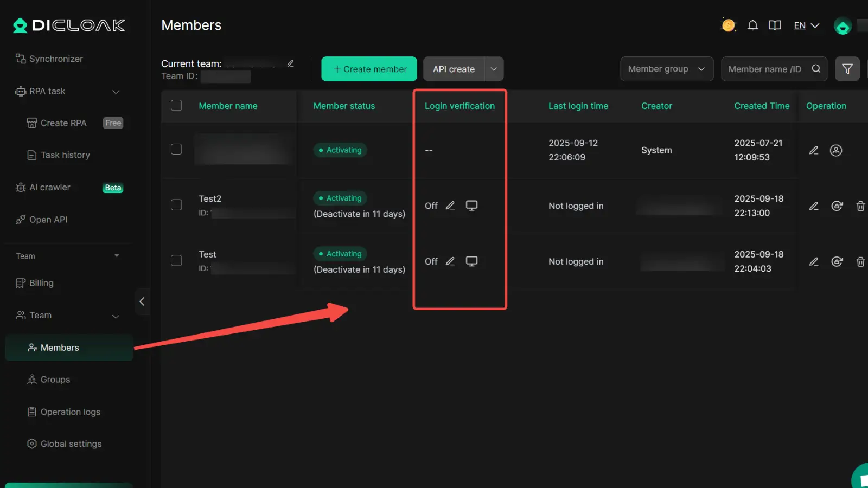Open the Member group dropdown
Image resolution: width=868 pixels, height=488 pixels.
click(666, 69)
